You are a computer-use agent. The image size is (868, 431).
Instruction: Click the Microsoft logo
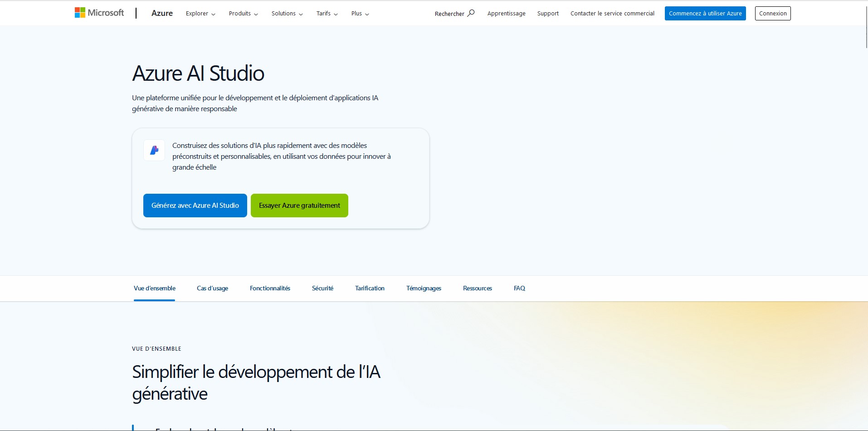point(99,13)
